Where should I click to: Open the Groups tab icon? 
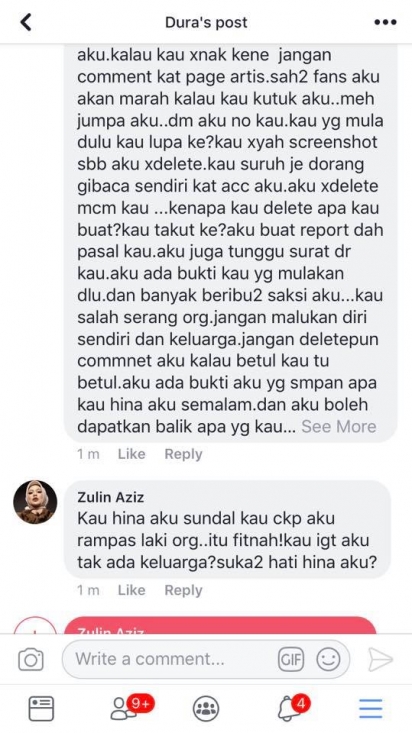click(x=206, y=709)
